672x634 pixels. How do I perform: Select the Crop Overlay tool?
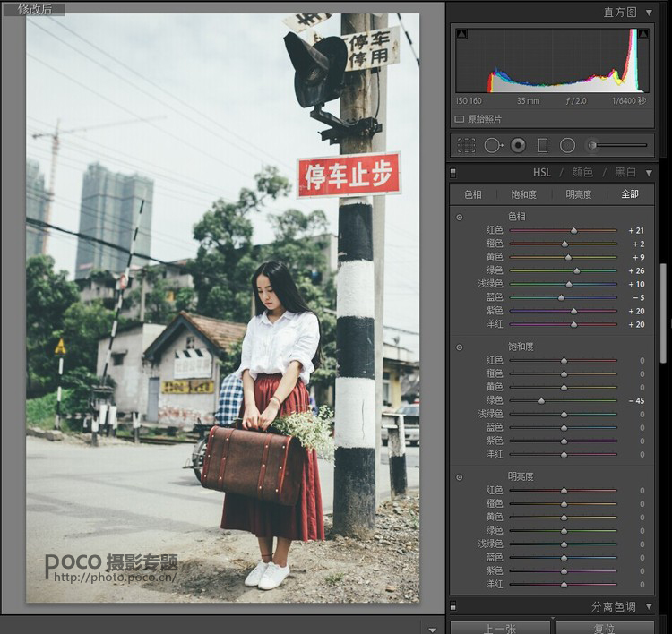pyautogui.click(x=466, y=146)
